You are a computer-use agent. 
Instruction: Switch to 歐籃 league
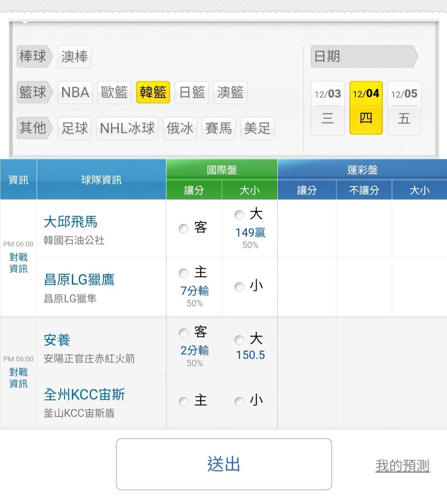point(114,92)
